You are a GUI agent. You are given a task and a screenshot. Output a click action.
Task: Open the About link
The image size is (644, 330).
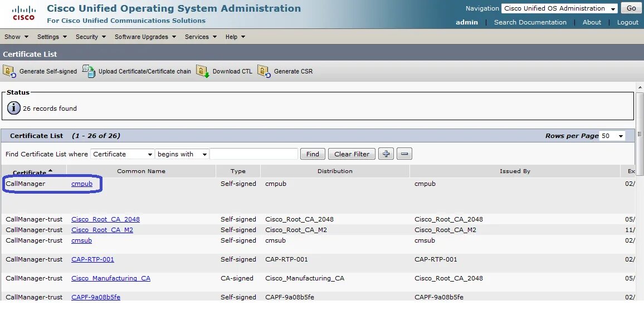[592, 22]
